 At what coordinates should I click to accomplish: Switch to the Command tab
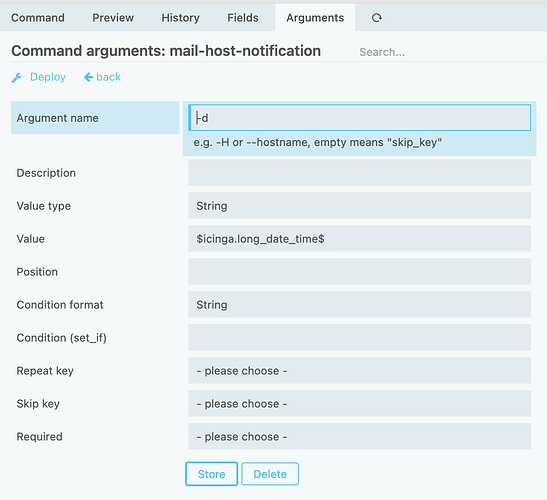coord(38,17)
